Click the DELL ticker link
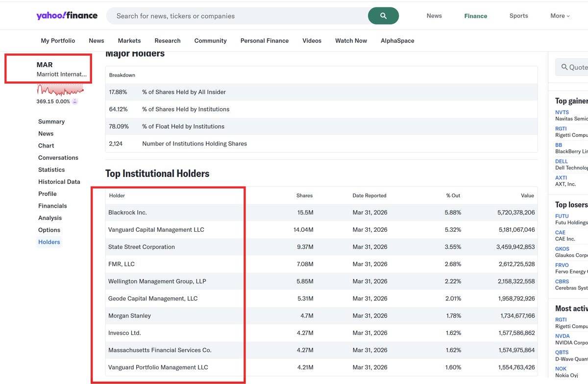 [562, 161]
